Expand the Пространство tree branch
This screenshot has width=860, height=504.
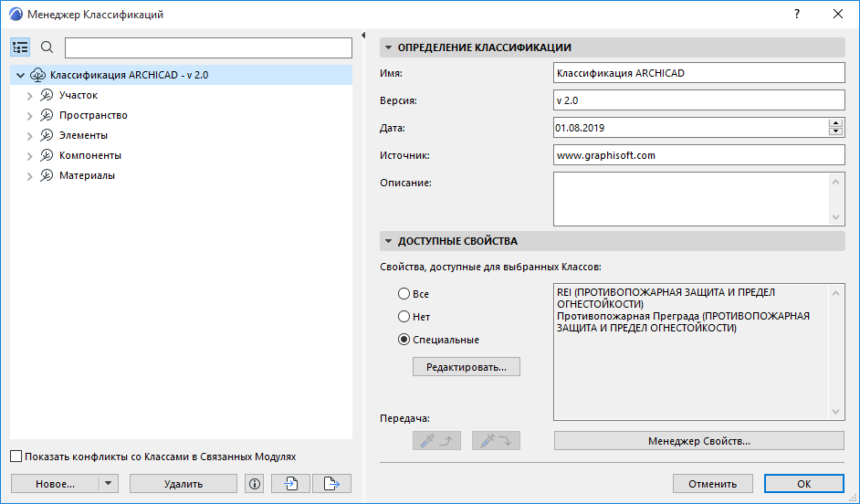pyautogui.click(x=29, y=116)
